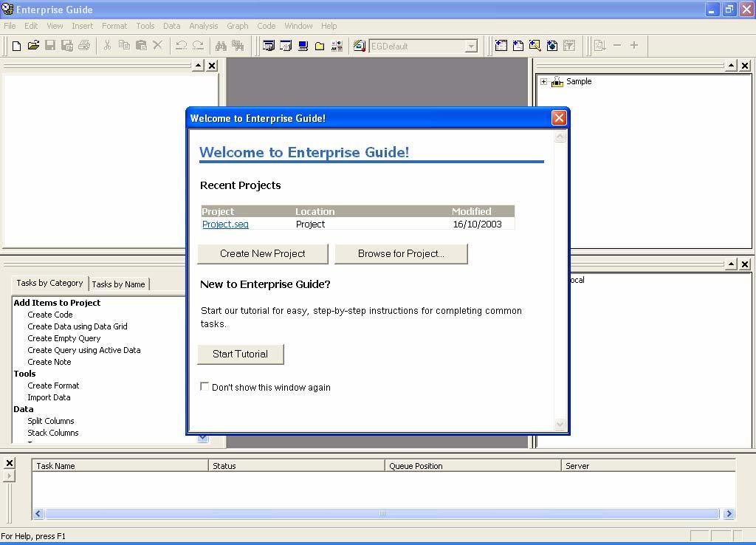Image resolution: width=756 pixels, height=545 pixels.
Task: Collapse top-left pane with up arrow
Action: click(x=198, y=65)
